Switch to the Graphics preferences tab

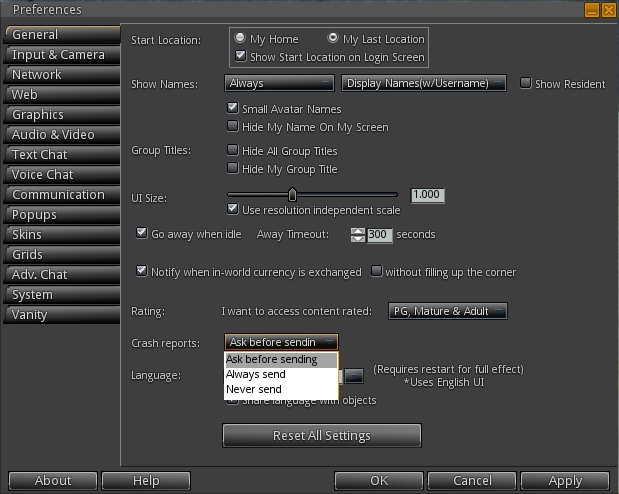[38, 115]
